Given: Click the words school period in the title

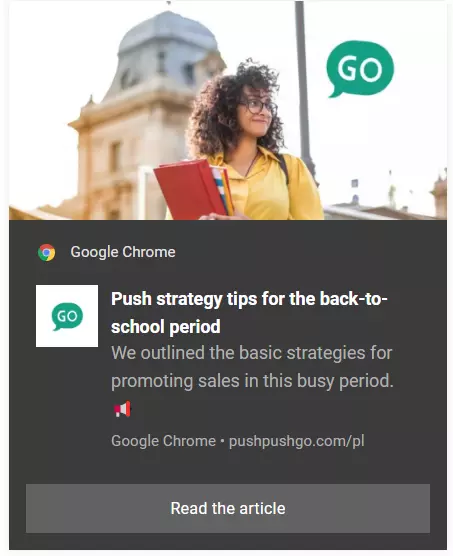Looking at the screenshot, I should [166, 327].
